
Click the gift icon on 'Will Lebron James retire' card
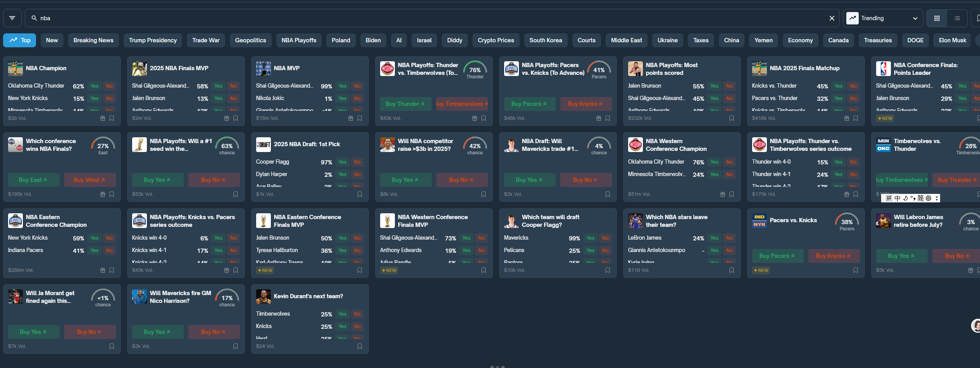(x=971, y=270)
